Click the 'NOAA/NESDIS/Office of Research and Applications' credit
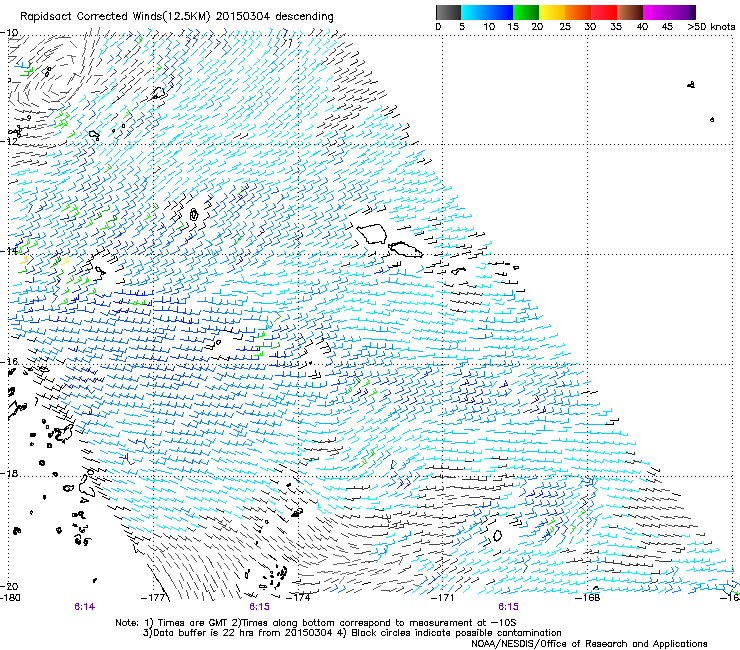 click(589, 644)
